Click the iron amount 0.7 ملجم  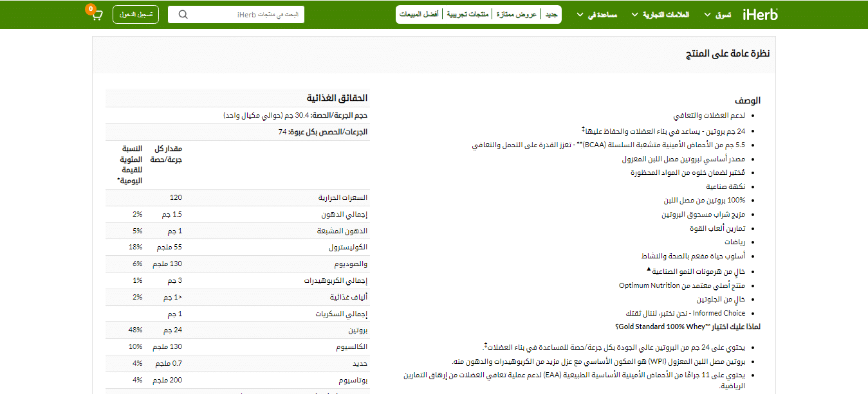169,364
